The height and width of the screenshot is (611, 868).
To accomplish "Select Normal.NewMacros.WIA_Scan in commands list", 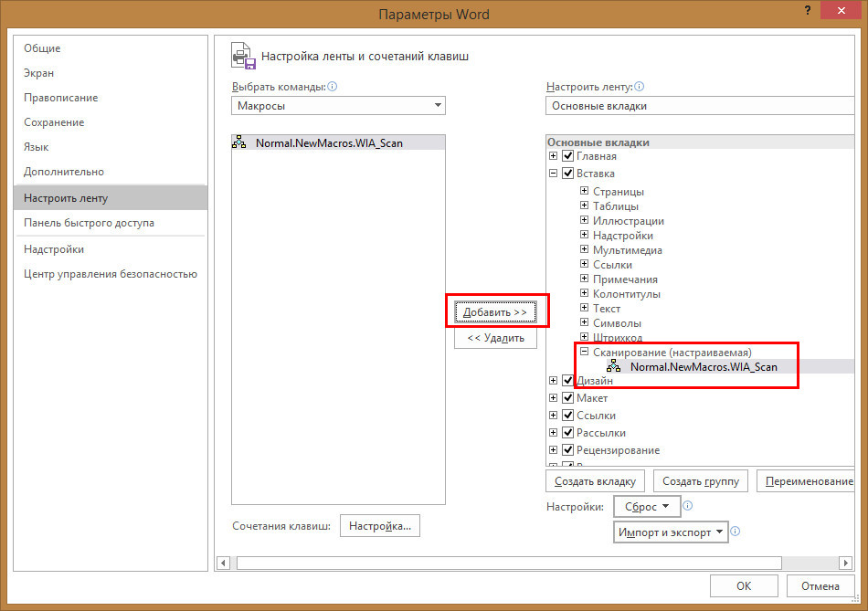I will [x=338, y=142].
